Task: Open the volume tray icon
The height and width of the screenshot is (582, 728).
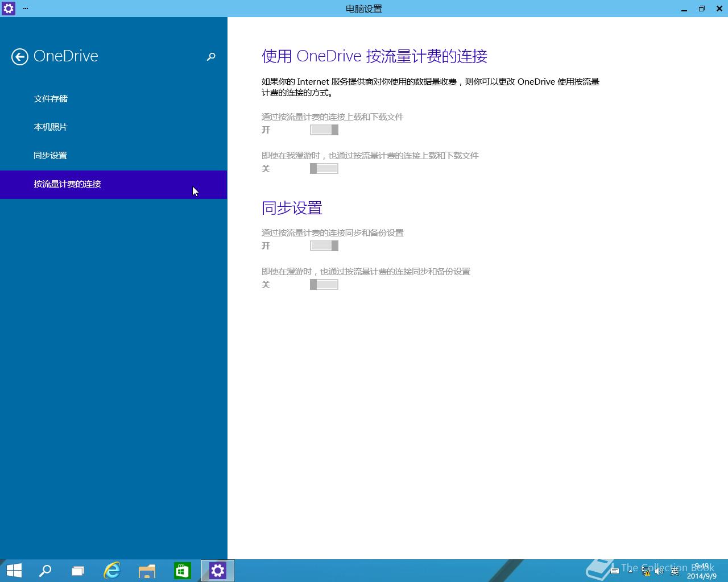Action: (660, 571)
